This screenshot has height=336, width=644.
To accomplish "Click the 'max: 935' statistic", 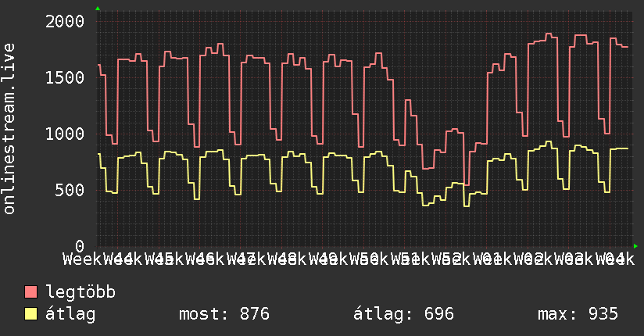I will (x=578, y=314).
